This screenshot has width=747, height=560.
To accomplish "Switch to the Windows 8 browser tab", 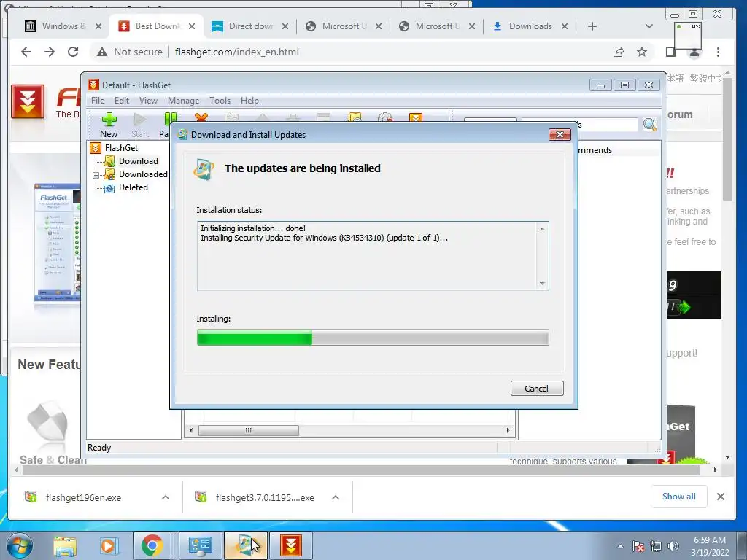I will coord(63,26).
